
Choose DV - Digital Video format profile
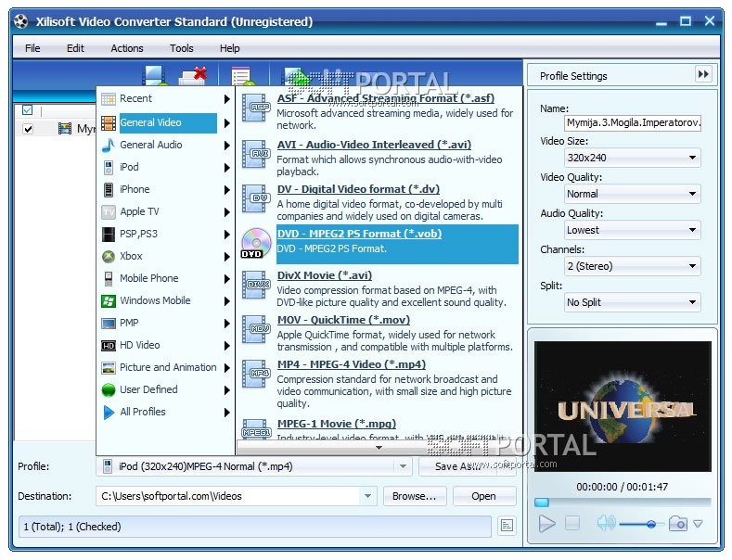click(x=358, y=189)
